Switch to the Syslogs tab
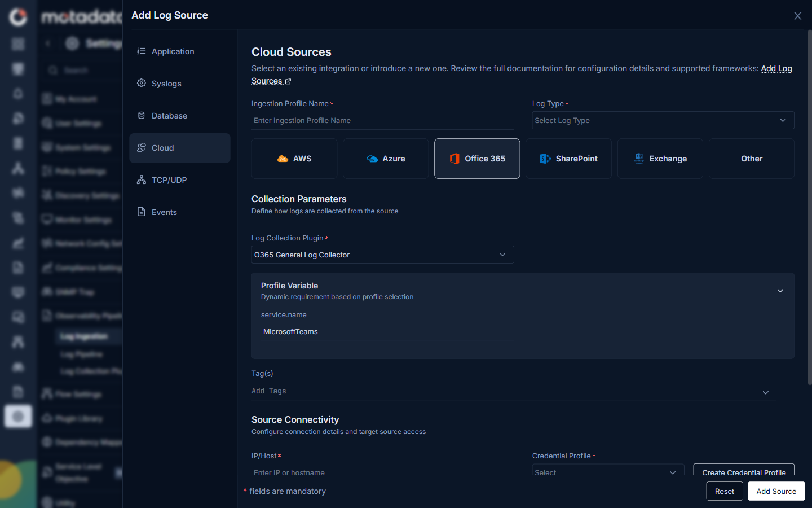This screenshot has height=508, width=812. tap(179, 84)
